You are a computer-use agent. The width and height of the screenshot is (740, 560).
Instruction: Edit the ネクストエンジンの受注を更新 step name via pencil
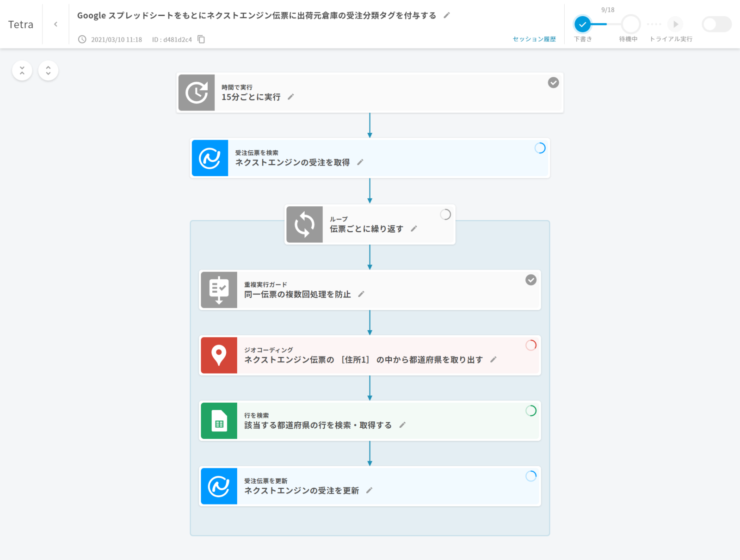pos(370,490)
